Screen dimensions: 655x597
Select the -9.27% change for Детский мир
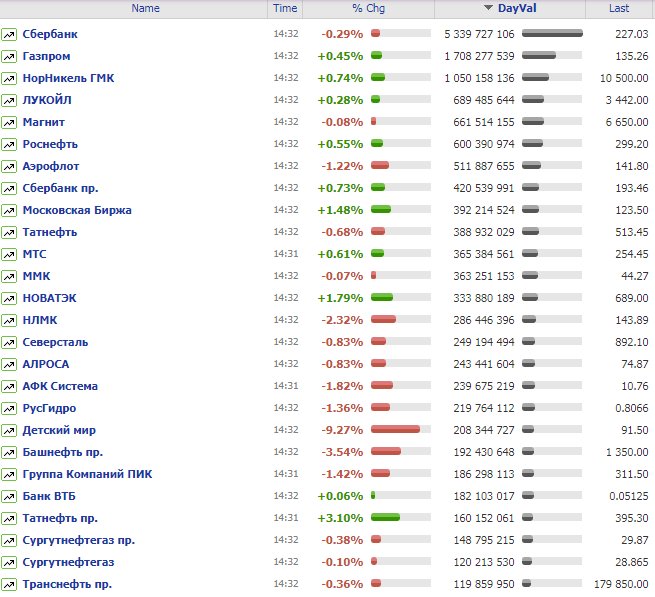(342, 430)
